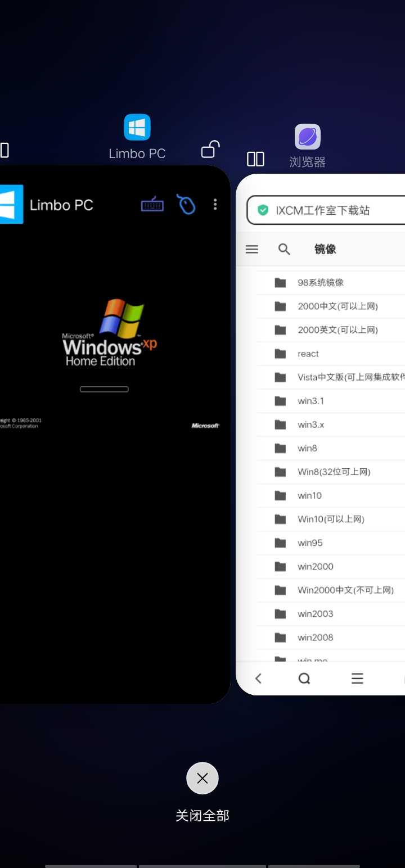The height and width of the screenshot is (868, 405).
Task: Tap the Limbo PC app icon above card
Action: click(137, 127)
